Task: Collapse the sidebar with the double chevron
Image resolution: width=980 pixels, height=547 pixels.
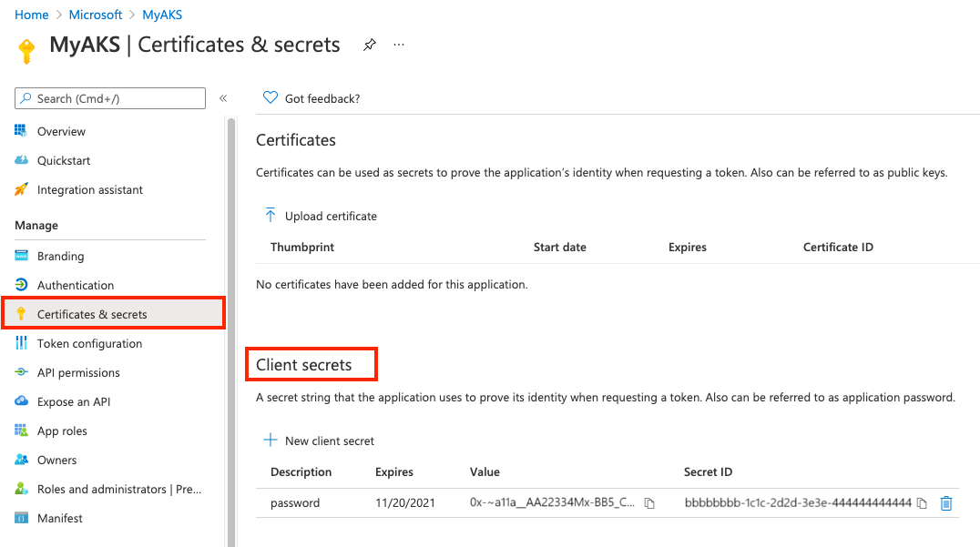Action: (x=223, y=98)
